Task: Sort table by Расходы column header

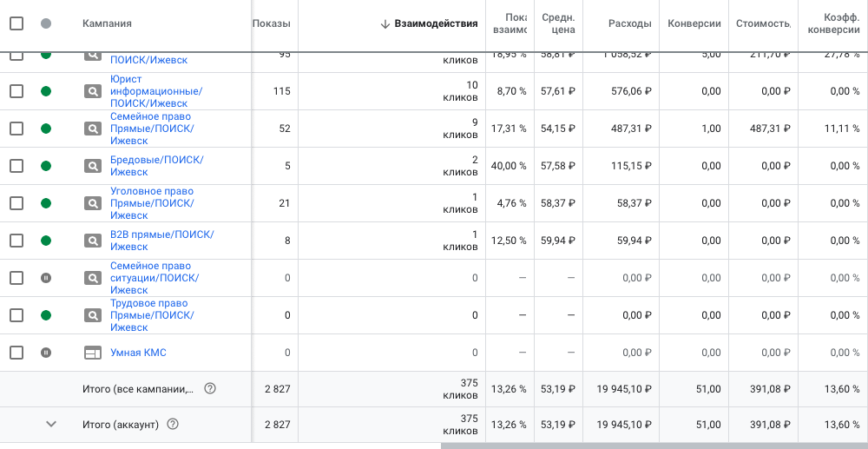Action: [x=629, y=23]
